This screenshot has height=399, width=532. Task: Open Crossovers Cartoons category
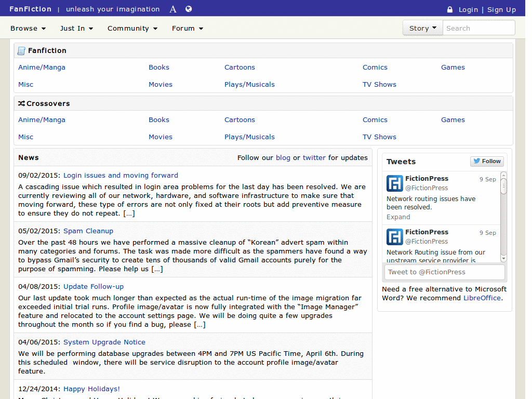pos(240,120)
